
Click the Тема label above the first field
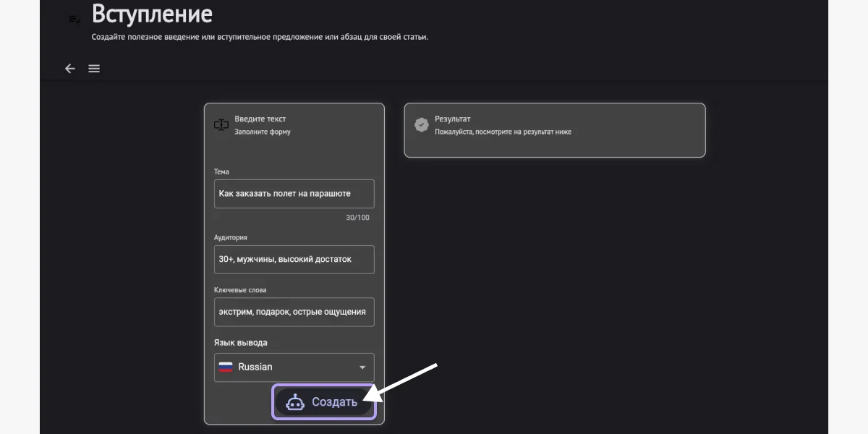tap(221, 171)
